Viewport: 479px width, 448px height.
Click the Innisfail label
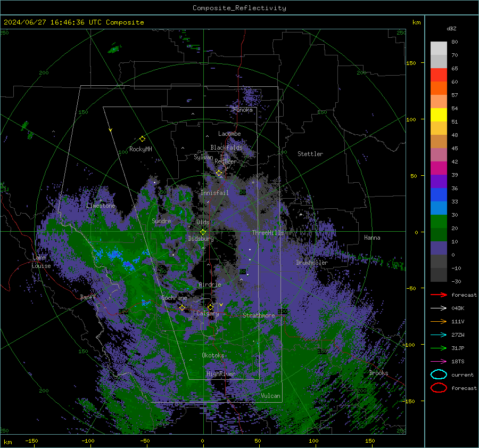coord(214,193)
